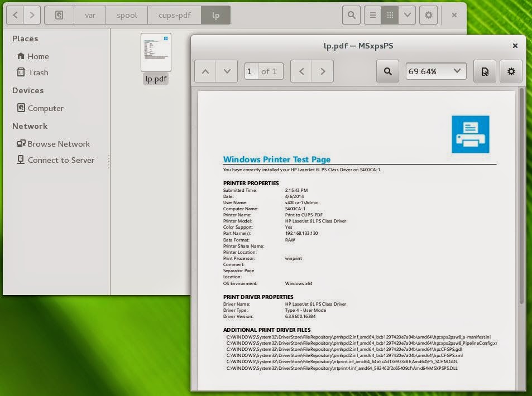
Task: Click the file manager sidebar resize handle
Action: click(x=109, y=162)
